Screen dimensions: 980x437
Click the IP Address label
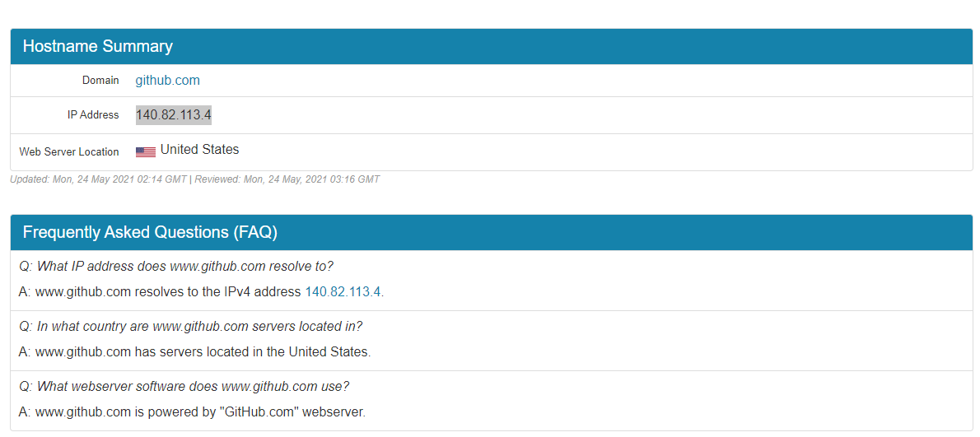coord(93,115)
